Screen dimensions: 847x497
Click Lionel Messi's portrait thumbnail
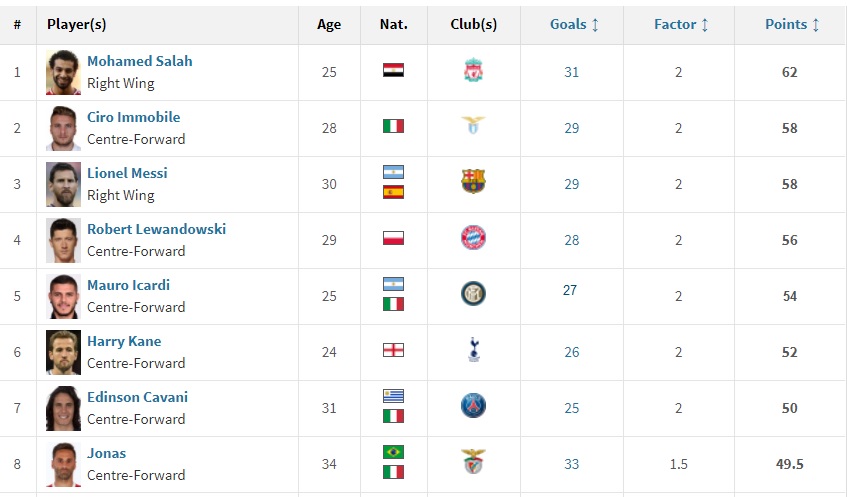click(x=63, y=184)
